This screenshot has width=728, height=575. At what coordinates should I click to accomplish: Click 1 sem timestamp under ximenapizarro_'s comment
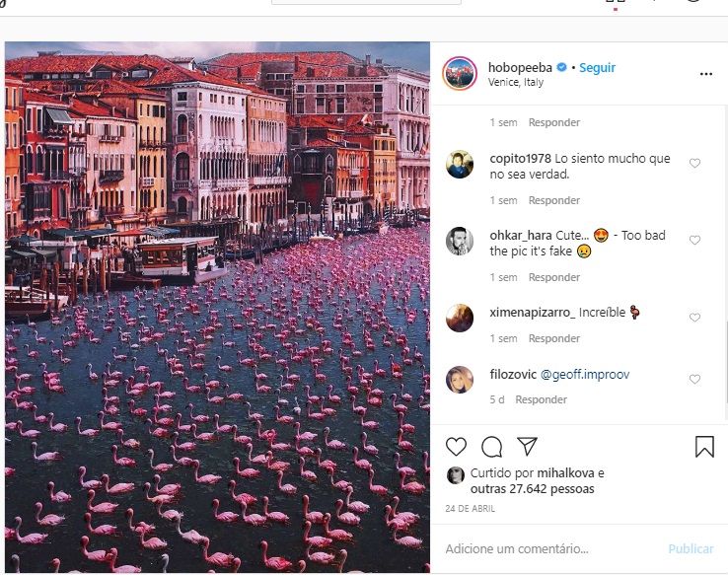point(503,338)
